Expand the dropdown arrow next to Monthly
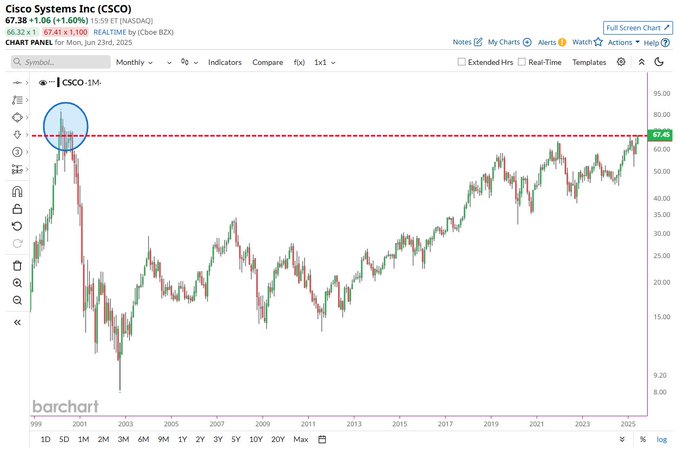679x449 pixels. [x=169, y=63]
